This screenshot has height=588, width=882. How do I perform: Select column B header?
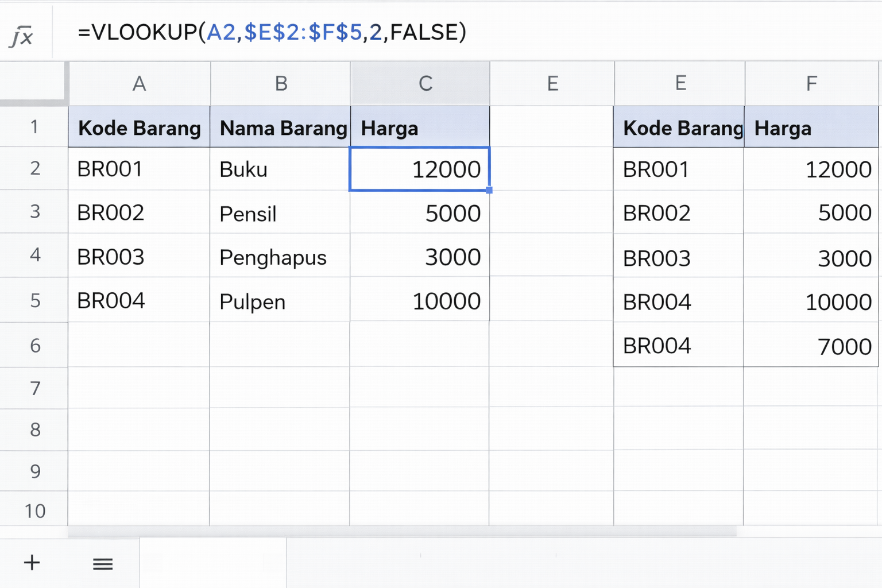click(x=281, y=84)
